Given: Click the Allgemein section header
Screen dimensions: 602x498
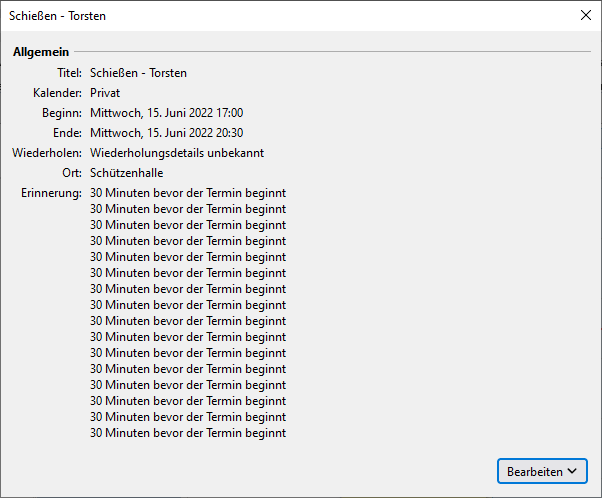Looking at the screenshot, I should pyautogui.click(x=40, y=51).
